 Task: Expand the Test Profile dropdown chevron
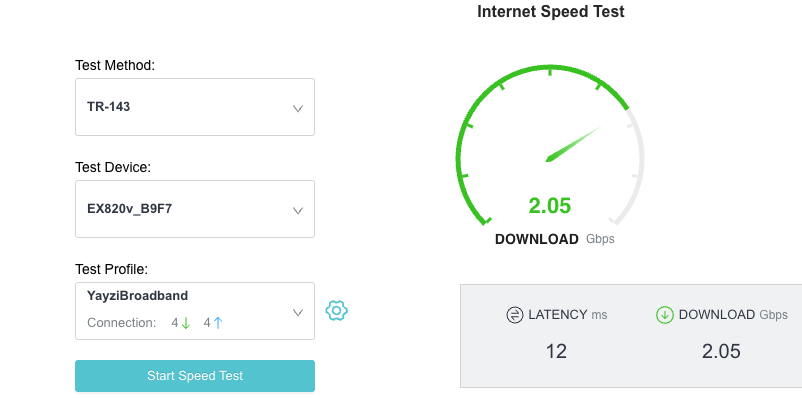coord(298,313)
